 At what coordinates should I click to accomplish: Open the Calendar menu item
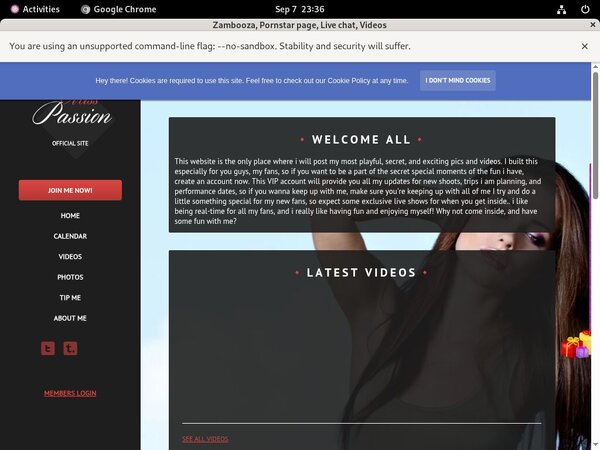70,236
